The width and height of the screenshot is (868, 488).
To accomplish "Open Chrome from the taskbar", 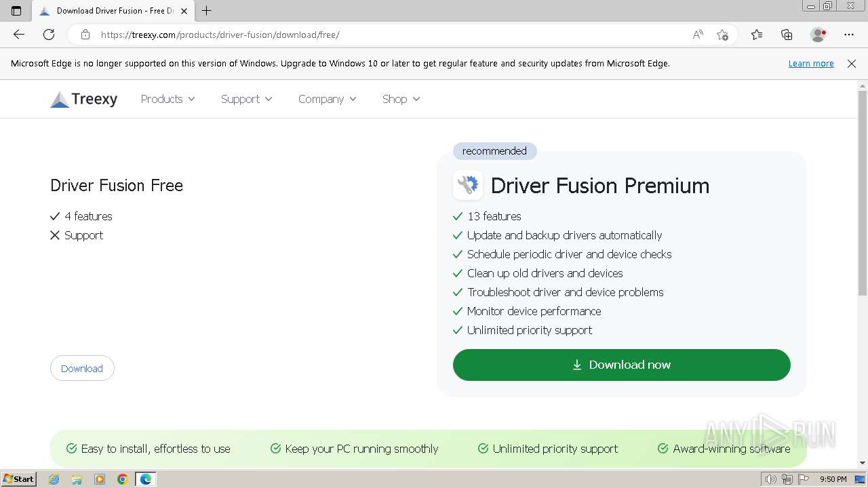I will click(123, 479).
